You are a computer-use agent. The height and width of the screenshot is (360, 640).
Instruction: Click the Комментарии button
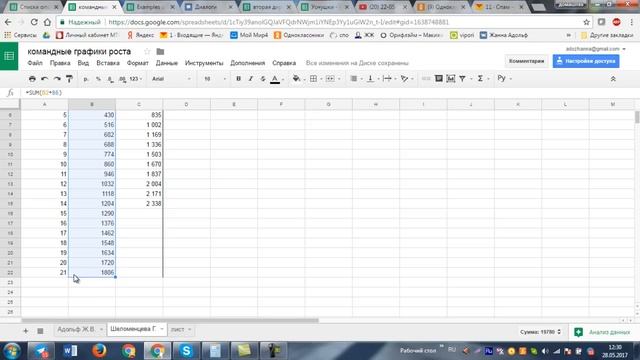(x=526, y=61)
